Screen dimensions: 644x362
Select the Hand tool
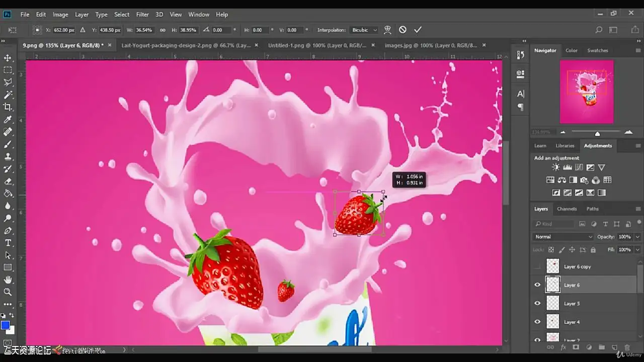[x=8, y=280]
